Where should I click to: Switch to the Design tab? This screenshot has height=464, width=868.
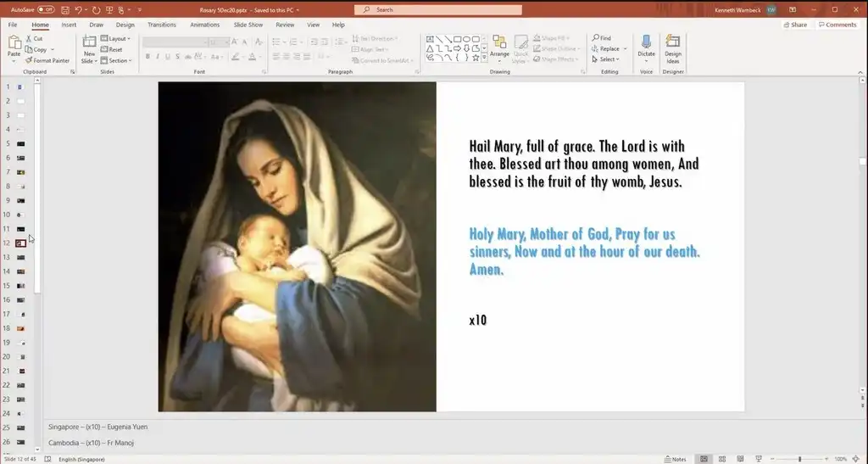pyautogui.click(x=125, y=25)
